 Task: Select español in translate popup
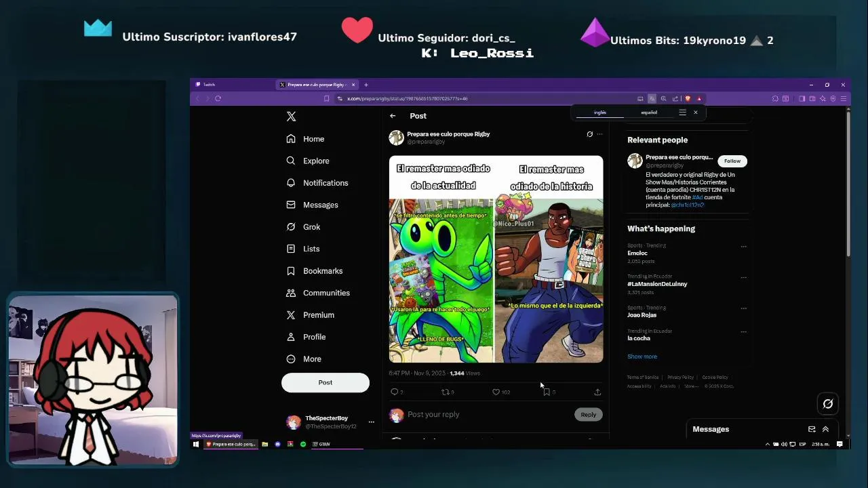click(649, 113)
